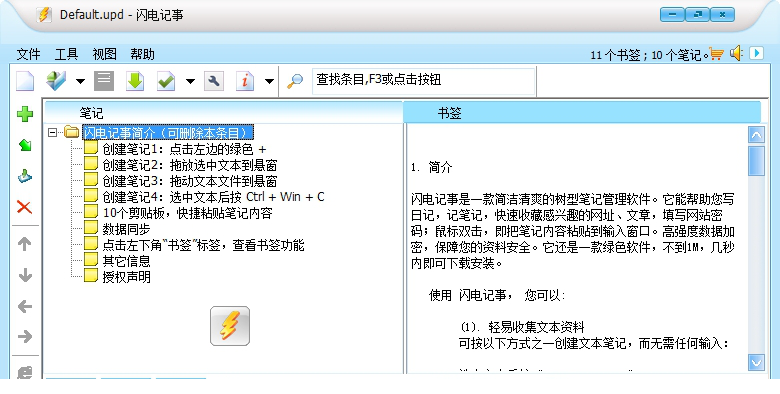This screenshot has width=780, height=394.
Task: Add a new note with green plus
Action: pyautogui.click(x=25, y=114)
